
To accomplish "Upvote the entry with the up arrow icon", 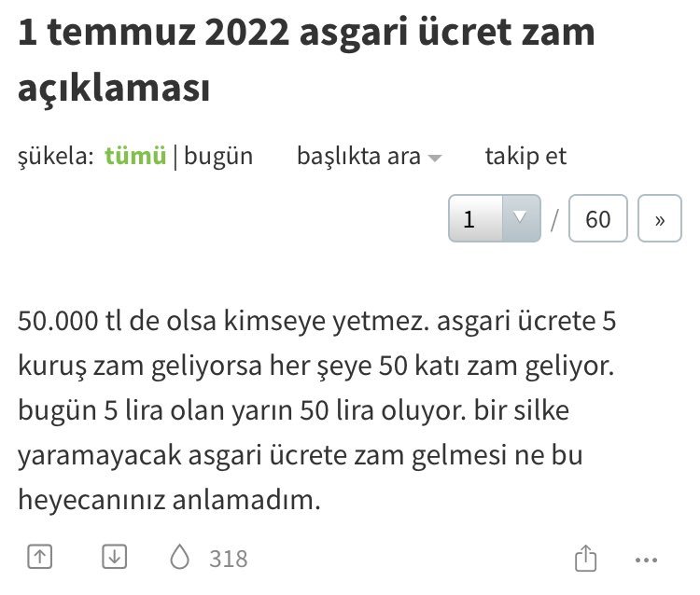I will click(x=38, y=558).
